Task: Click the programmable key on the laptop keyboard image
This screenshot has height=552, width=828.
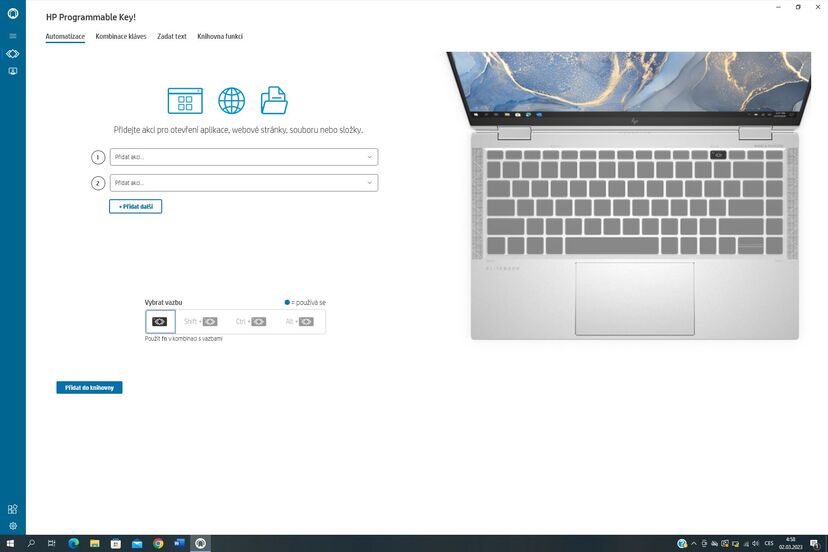Action: pyautogui.click(x=718, y=155)
